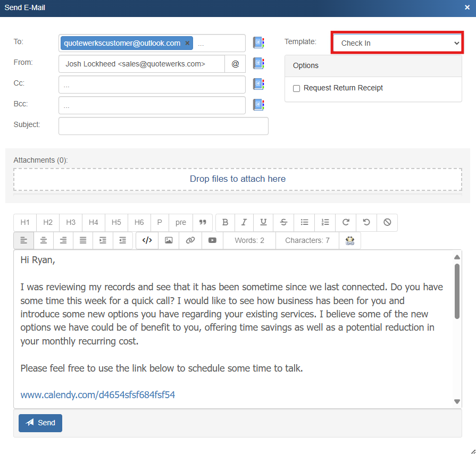Viewport: 476px width, 454px height.
Task: Apply strikethrough to text
Action: coord(283,222)
